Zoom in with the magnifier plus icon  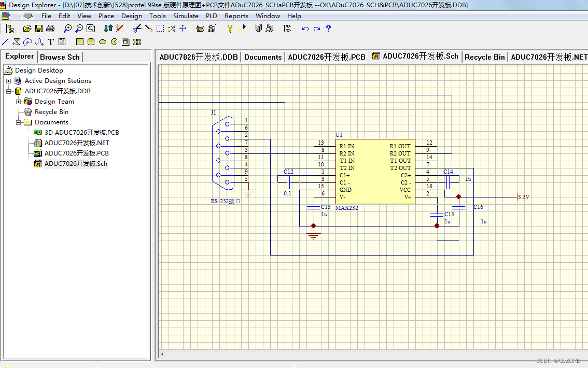pyautogui.click(x=67, y=29)
